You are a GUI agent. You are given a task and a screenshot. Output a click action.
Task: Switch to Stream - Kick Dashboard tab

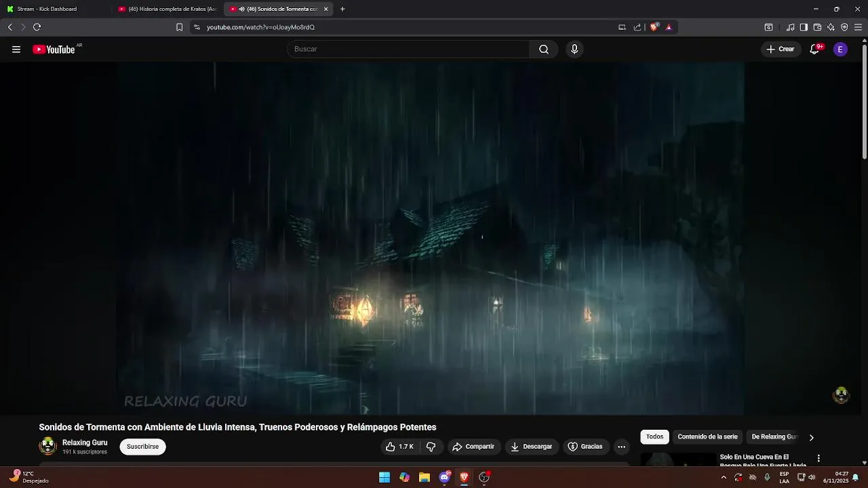point(56,9)
